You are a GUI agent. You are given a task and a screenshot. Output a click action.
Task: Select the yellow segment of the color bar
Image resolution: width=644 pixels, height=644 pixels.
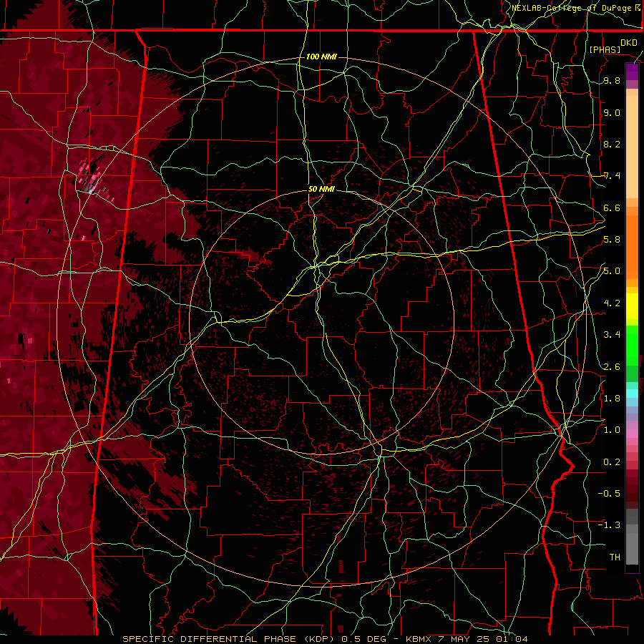632,306
